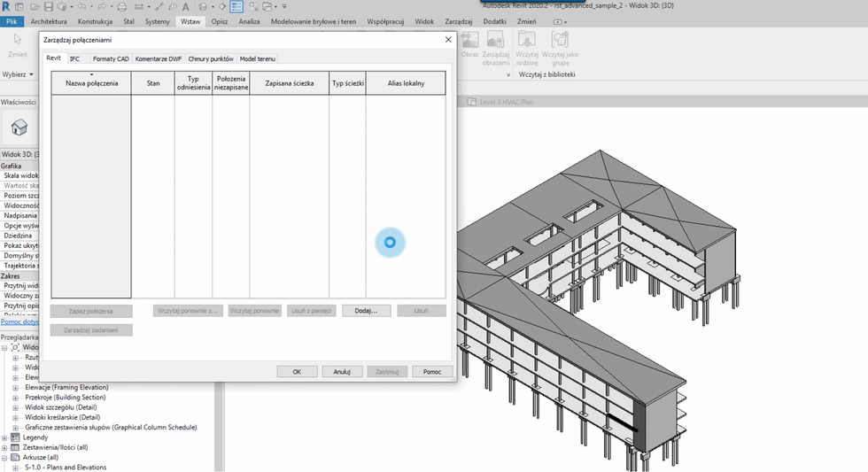Open the 3D view dropdown arrow
The width and height of the screenshot is (868, 472).
[213, 7]
